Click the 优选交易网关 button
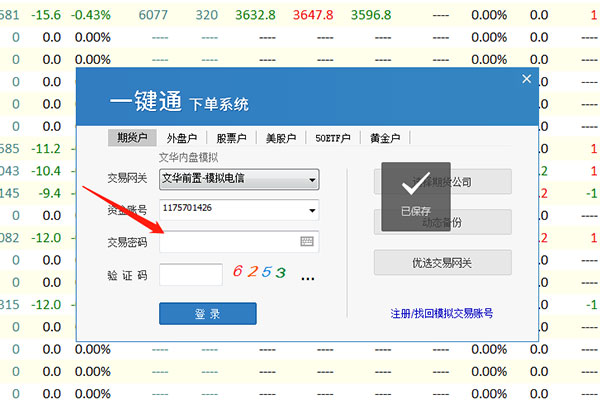 [442, 263]
